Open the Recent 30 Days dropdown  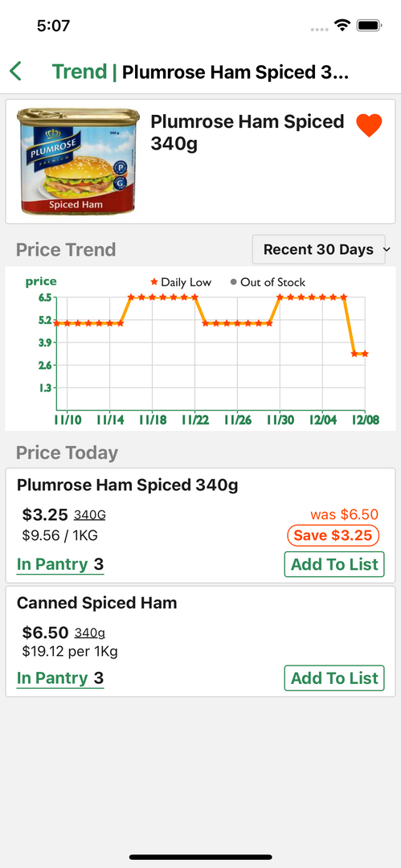(x=319, y=250)
